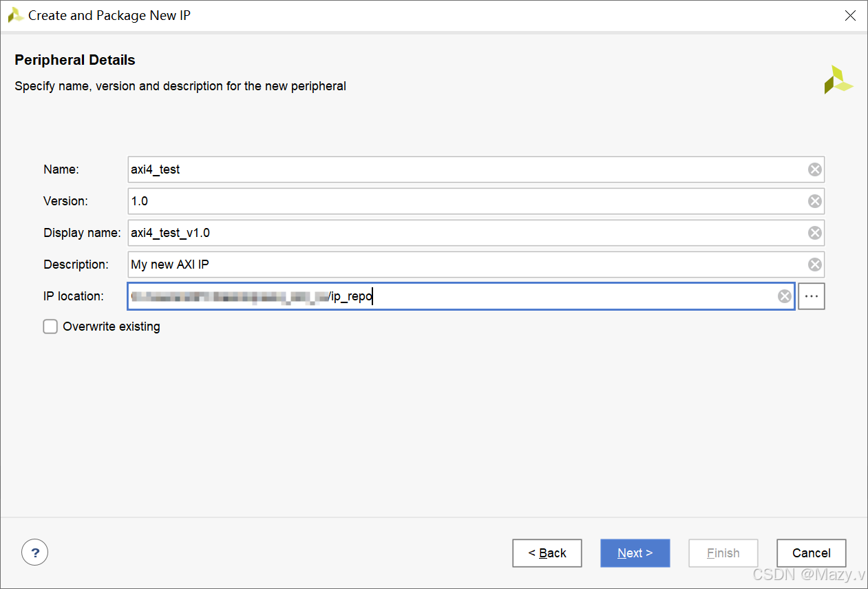Click the Description input field
The height and width of the screenshot is (589, 868).
click(461, 265)
